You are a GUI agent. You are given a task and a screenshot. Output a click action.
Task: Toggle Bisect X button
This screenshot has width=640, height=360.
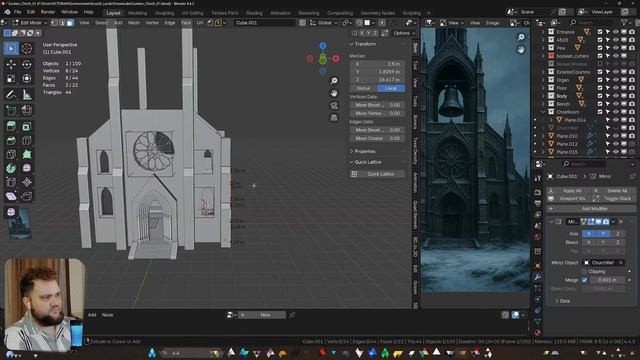pyautogui.click(x=589, y=242)
